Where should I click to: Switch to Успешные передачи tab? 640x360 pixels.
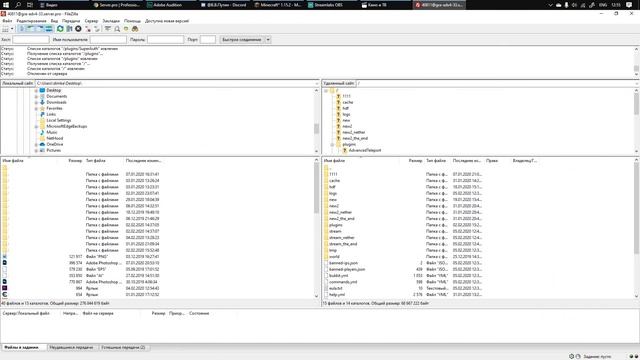click(123, 347)
